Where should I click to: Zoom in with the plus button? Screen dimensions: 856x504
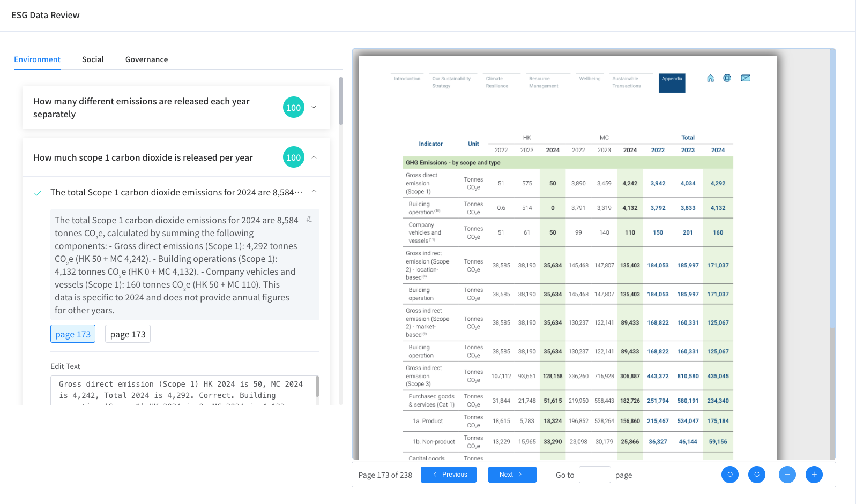814,475
